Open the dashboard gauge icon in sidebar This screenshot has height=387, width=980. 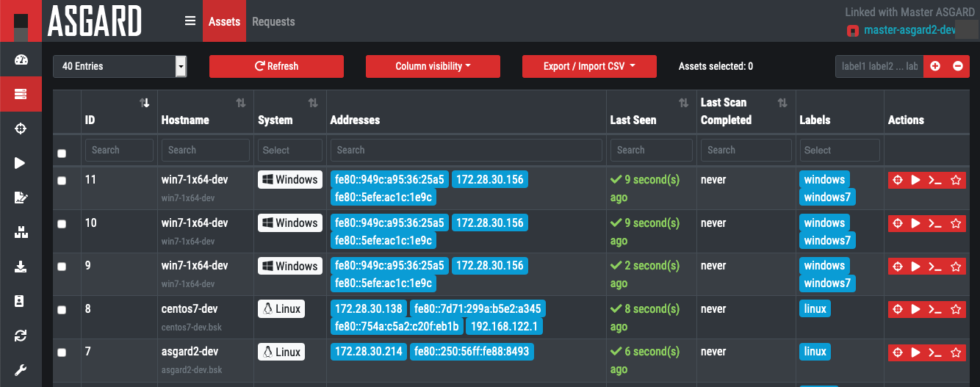pos(21,60)
